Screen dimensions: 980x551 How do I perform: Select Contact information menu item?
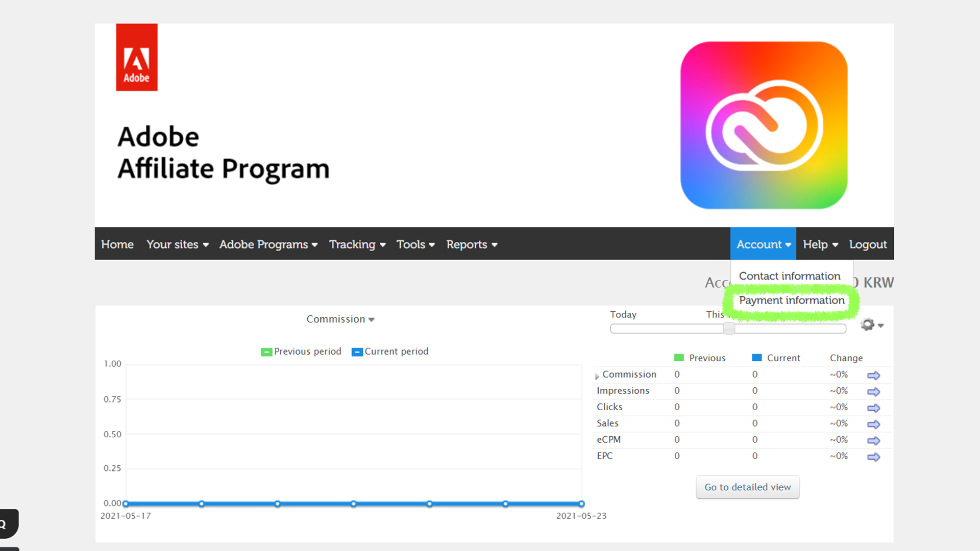(790, 276)
